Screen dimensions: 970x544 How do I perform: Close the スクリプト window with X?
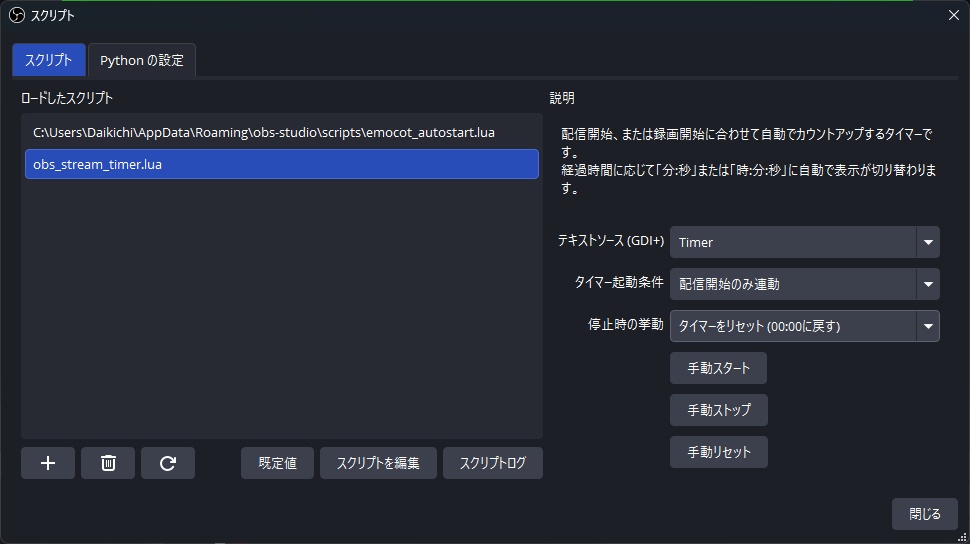tap(953, 15)
